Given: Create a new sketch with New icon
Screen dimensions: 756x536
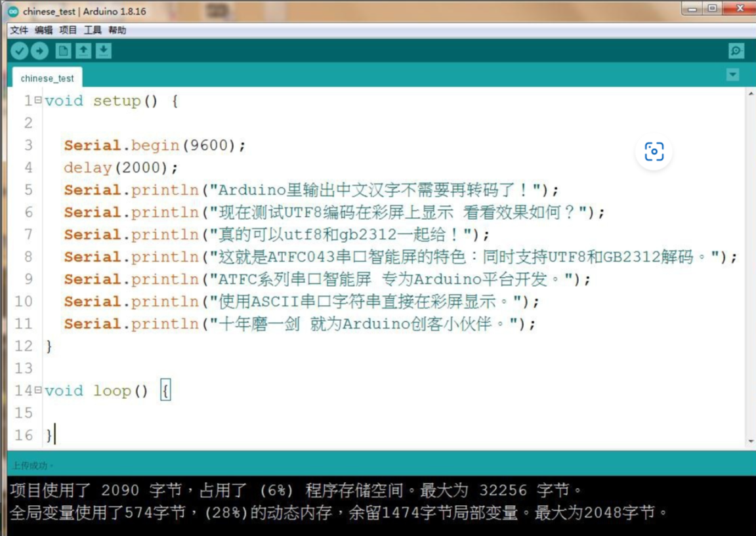Looking at the screenshot, I should (x=63, y=51).
